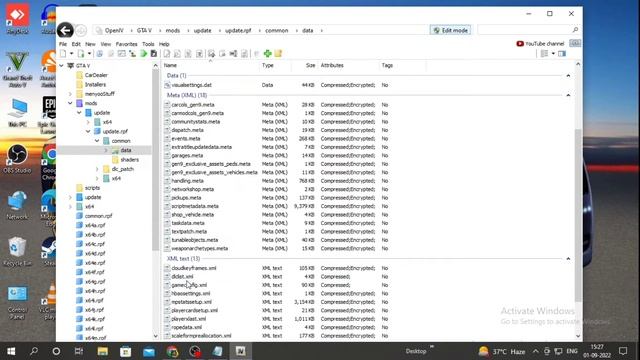Viewport: 640px width, 360px height.
Task: Select dispatch.meta file
Action: point(187,130)
